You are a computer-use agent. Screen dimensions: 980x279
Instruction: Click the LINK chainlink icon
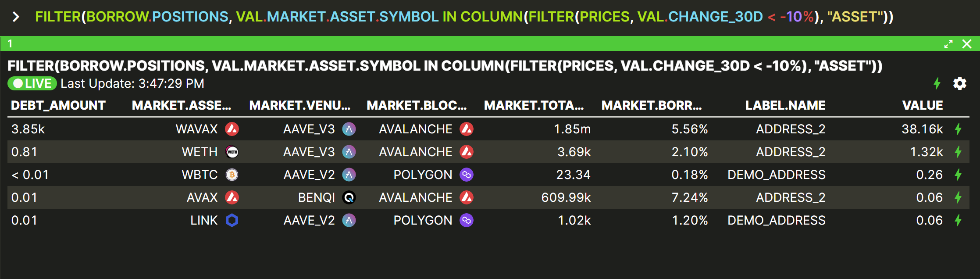232,220
